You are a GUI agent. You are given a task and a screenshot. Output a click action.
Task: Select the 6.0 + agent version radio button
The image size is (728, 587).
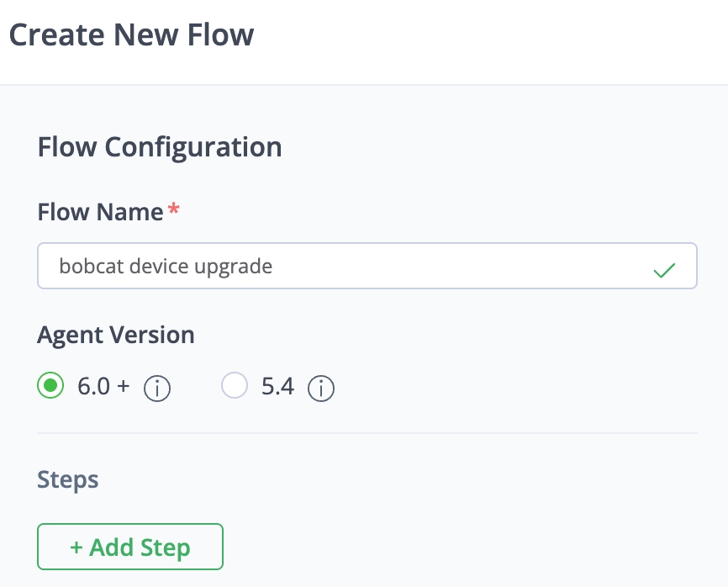(50, 386)
